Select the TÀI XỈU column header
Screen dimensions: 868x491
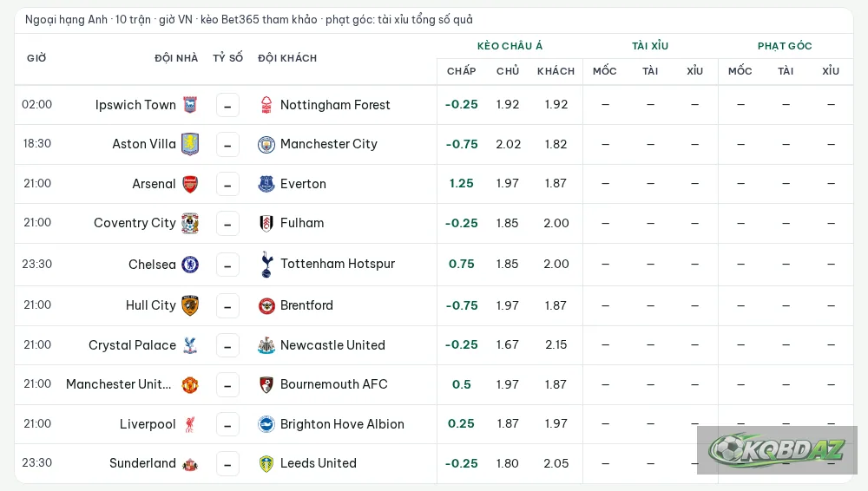click(650, 46)
